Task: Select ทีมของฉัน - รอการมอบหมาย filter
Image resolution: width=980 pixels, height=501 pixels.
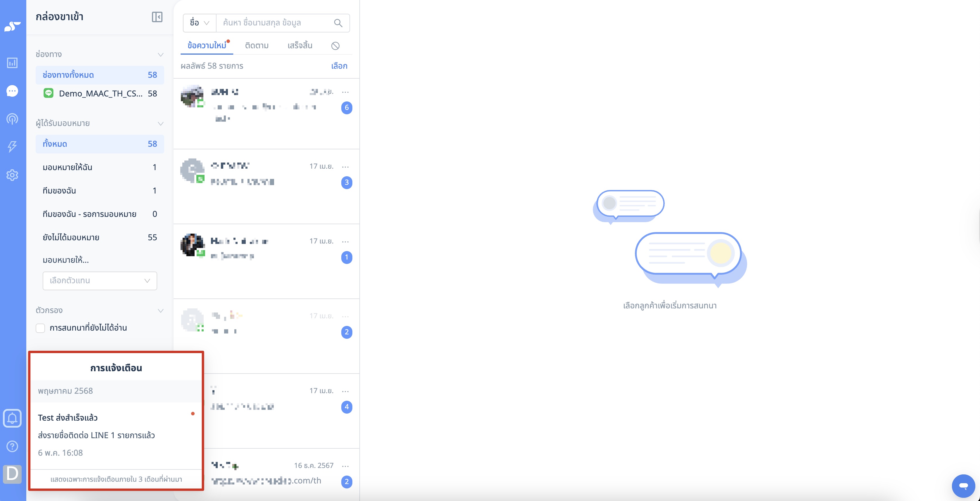Action: coord(100,214)
